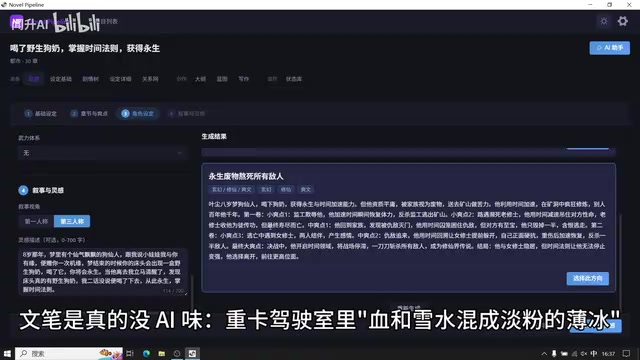The image size is (640, 360).
Task: Open Task View on the taskbar
Action: 130,353
